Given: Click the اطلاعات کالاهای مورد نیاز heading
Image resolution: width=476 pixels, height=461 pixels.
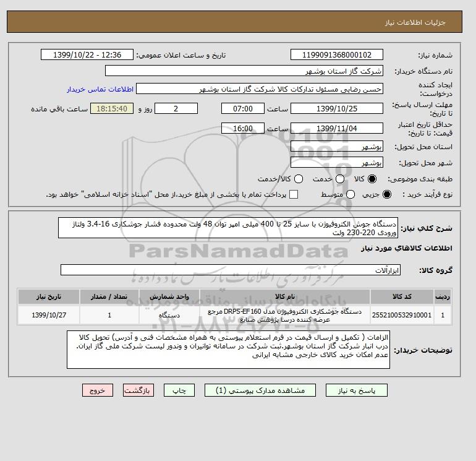Looking at the screenshot, I should (x=407, y=248).
